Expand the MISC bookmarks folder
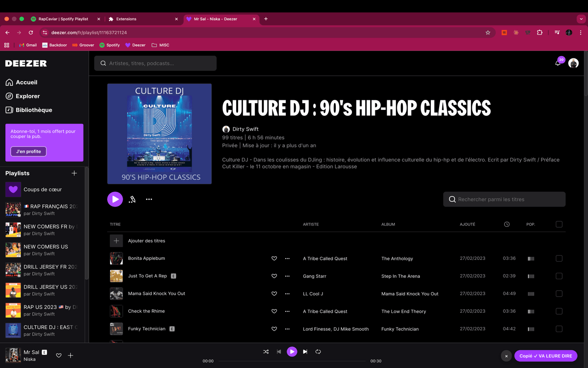The image size is (588, 368). tap(160, 45)
